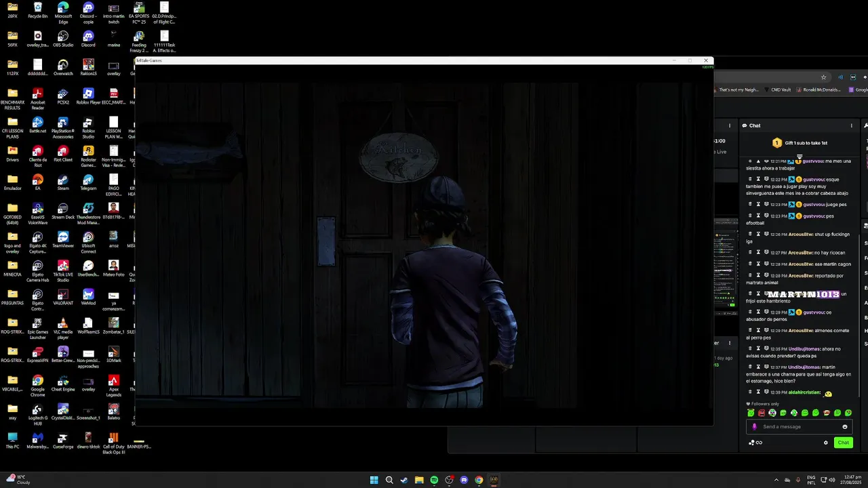Image resolution: width=868 pixels, height=488 pixels.
Task: Click Undibujitomas username in 'ahora no avisas' message
Action: click(x=805, y=349)
